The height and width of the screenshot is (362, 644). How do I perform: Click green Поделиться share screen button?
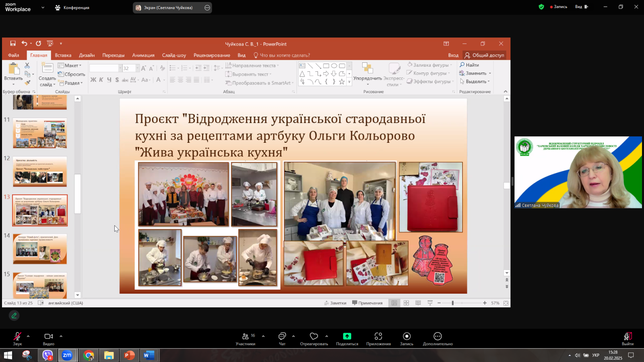pyautogui.click(x=347, y=339)
